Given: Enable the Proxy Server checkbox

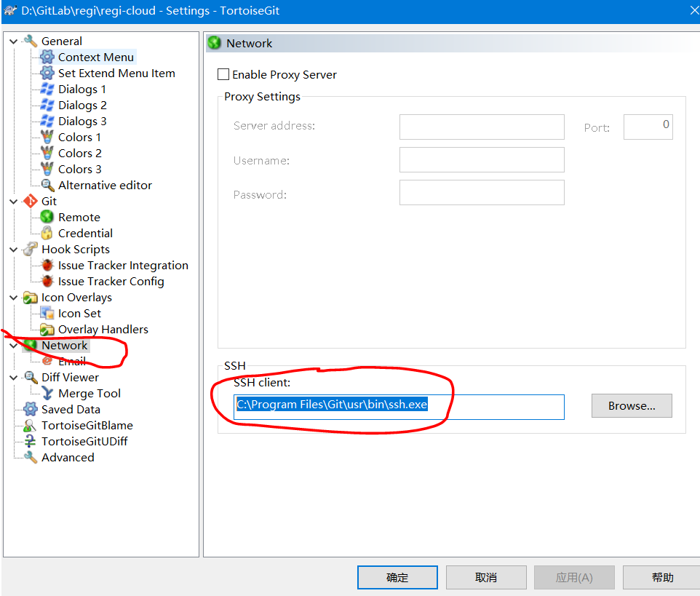Looking at the screenshot, I should point(223,75).
